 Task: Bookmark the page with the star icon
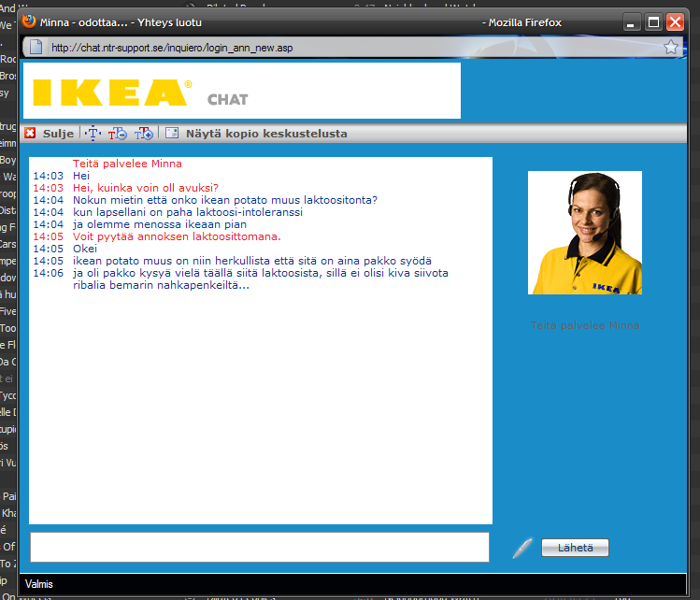pos(670,48)
